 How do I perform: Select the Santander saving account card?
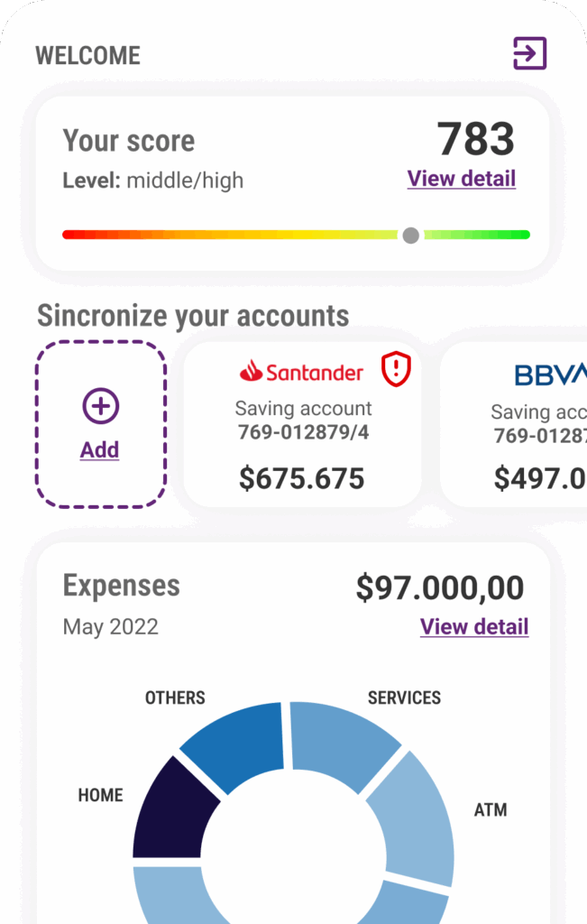(302, 424)
